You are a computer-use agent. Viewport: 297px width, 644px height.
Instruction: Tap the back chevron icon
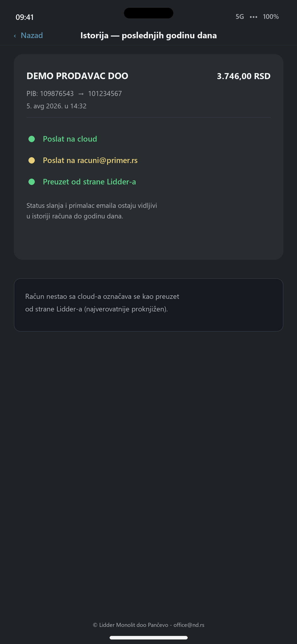15,36
